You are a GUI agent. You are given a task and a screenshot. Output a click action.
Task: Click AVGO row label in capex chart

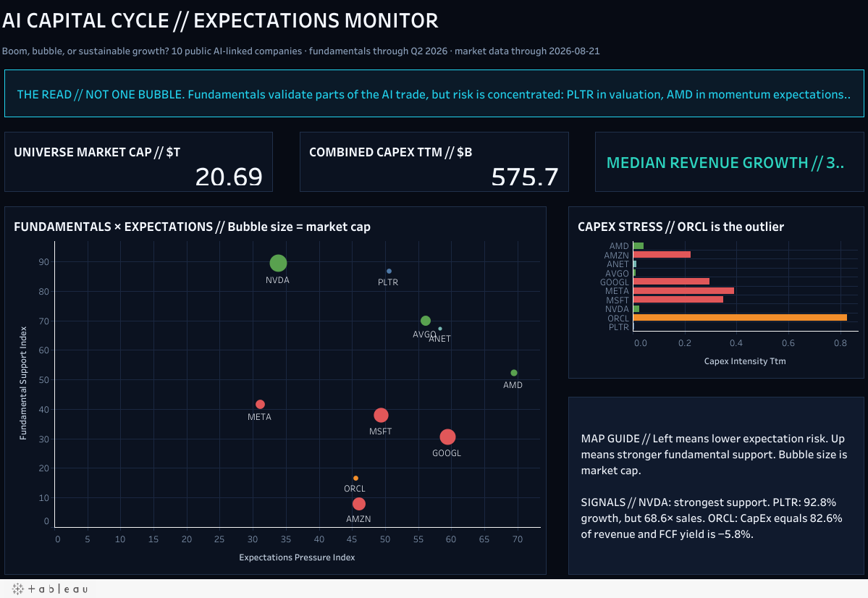tap(617, 274)
